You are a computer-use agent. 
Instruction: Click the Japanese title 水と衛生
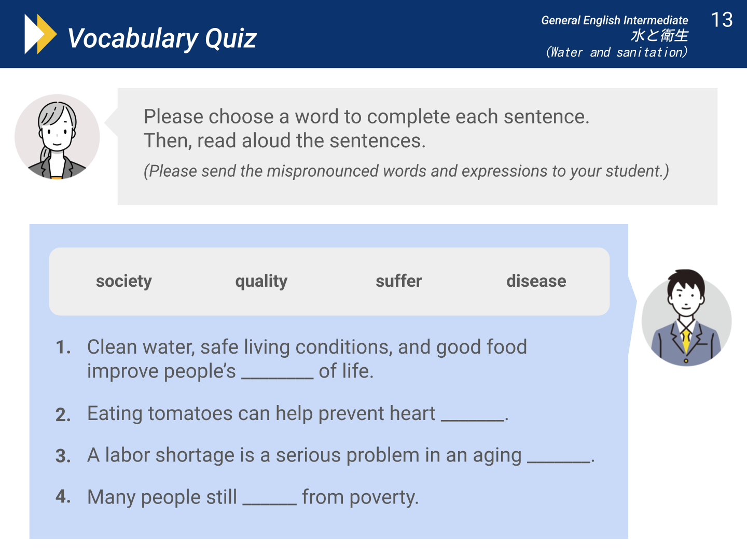coord(659,35)
